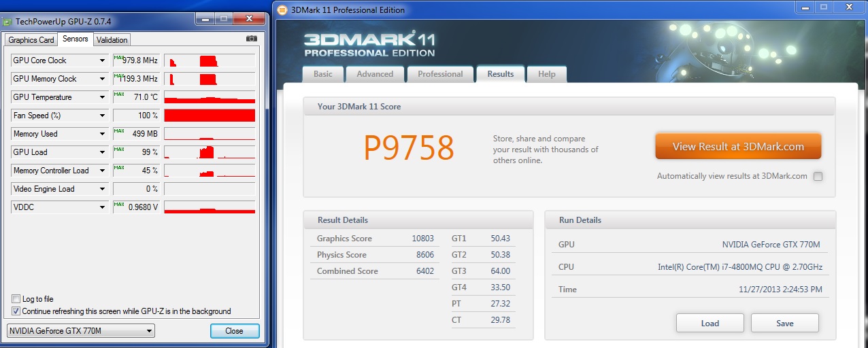Viewport: 868px width, 348px height.
Task: Click the Time value 11/27/2013 2:24:53 PM
Action: coord(780,290)
